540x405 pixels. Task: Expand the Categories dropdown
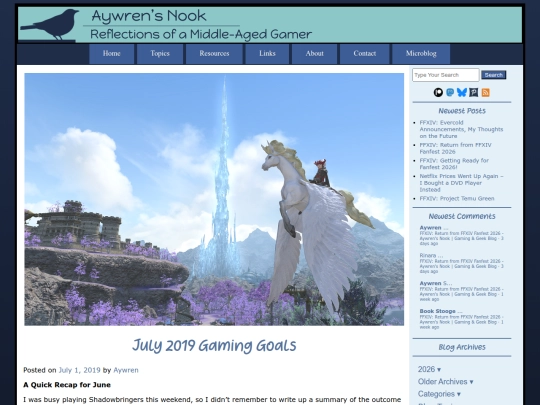tap(439, 394)
